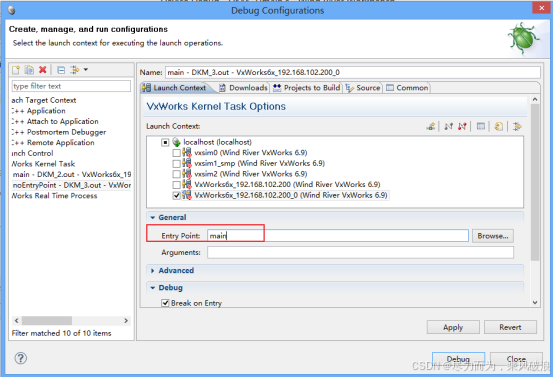Viewport: 554px width, 377px height.
Task: Click the configuration list horizontal scrollbar thumb
Action: (x=47, y=320)
